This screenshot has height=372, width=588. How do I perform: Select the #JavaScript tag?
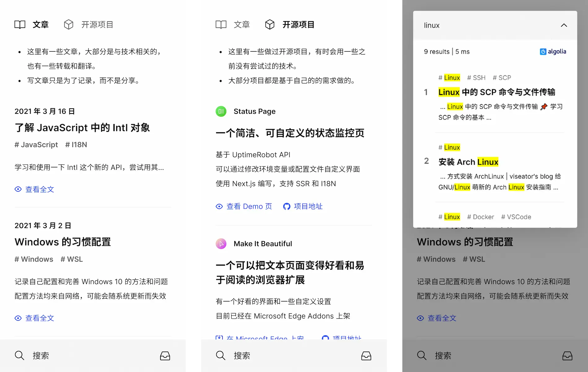(36, 144)
